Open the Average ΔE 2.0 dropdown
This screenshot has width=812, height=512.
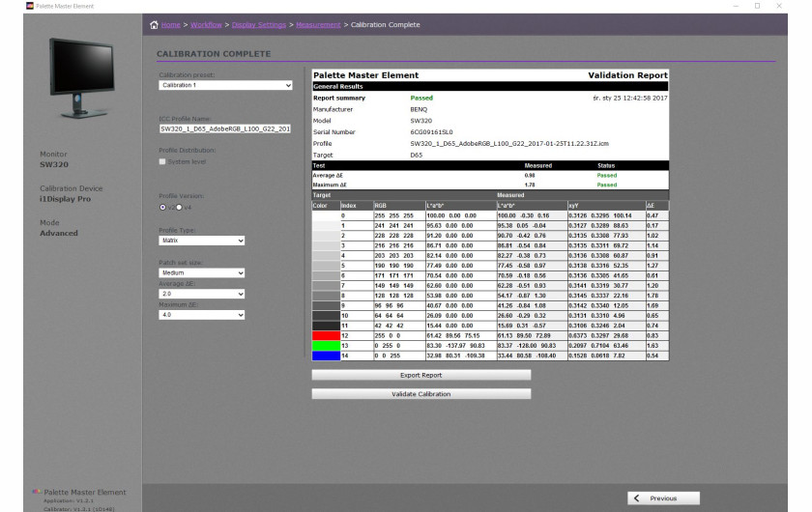(201, 294)
